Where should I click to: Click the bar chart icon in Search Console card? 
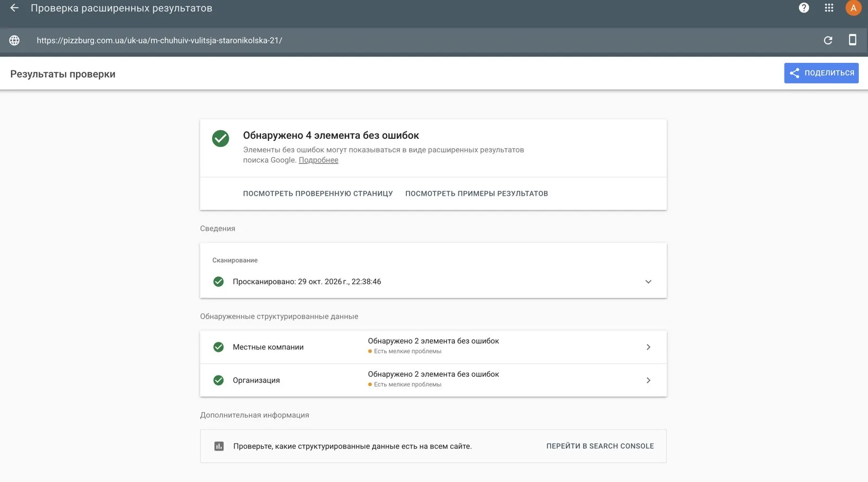[219, 446]
